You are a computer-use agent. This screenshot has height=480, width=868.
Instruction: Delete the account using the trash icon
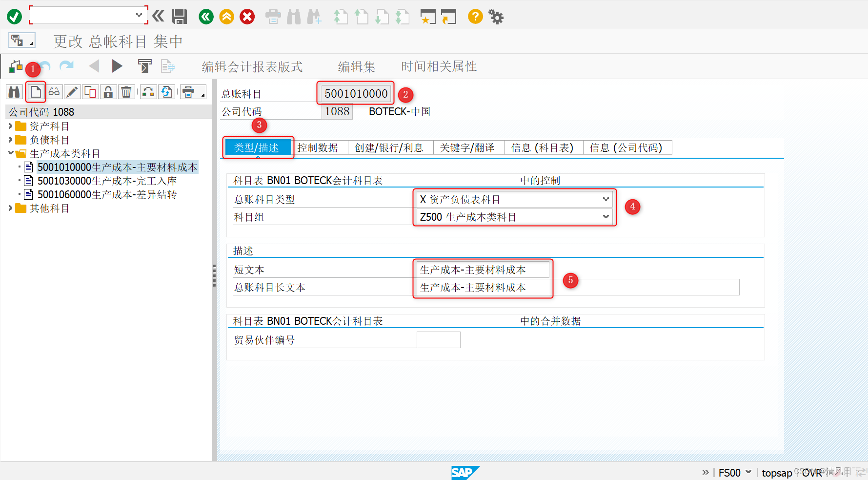click(126, 91)
